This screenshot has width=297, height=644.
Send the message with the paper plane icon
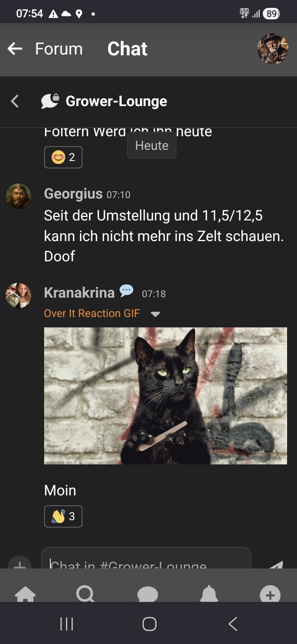pos(275,565)
